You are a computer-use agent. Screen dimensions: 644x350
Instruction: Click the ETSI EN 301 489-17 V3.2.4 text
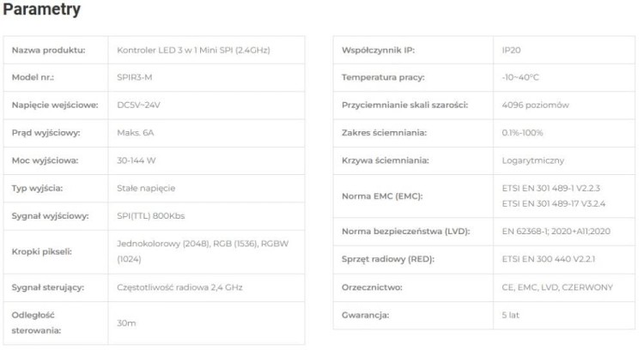tap(553, 203)
